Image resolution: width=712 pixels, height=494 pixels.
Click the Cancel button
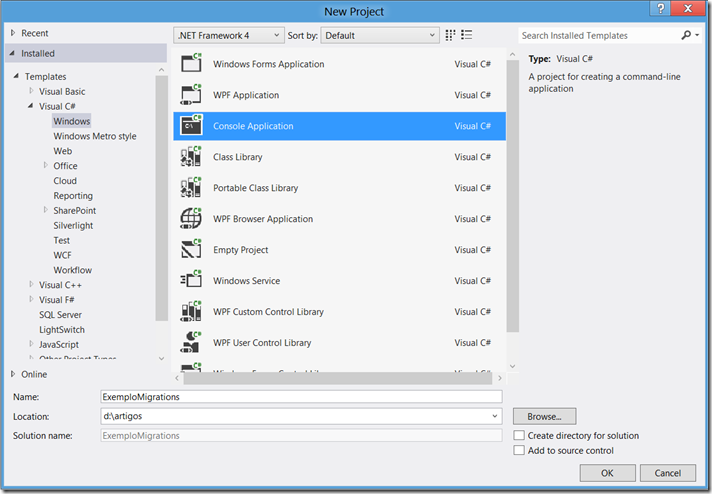[668, 473]
